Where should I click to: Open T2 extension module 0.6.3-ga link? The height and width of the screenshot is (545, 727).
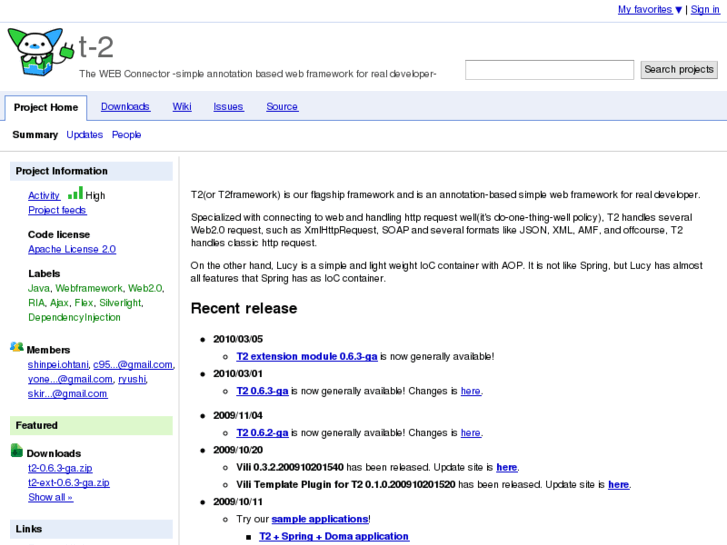[306, 356]
